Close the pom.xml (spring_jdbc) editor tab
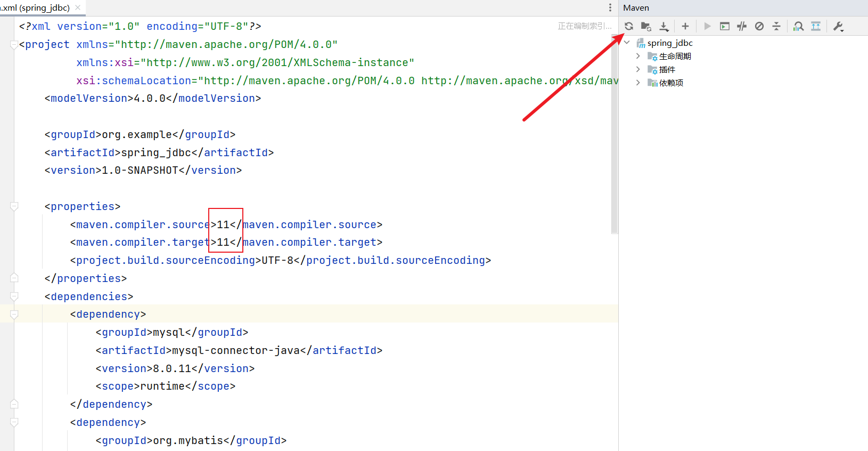 click(78, 7)
